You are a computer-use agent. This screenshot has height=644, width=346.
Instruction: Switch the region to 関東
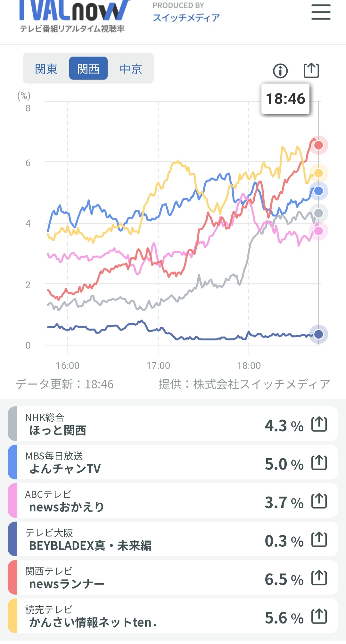(46, 69)
